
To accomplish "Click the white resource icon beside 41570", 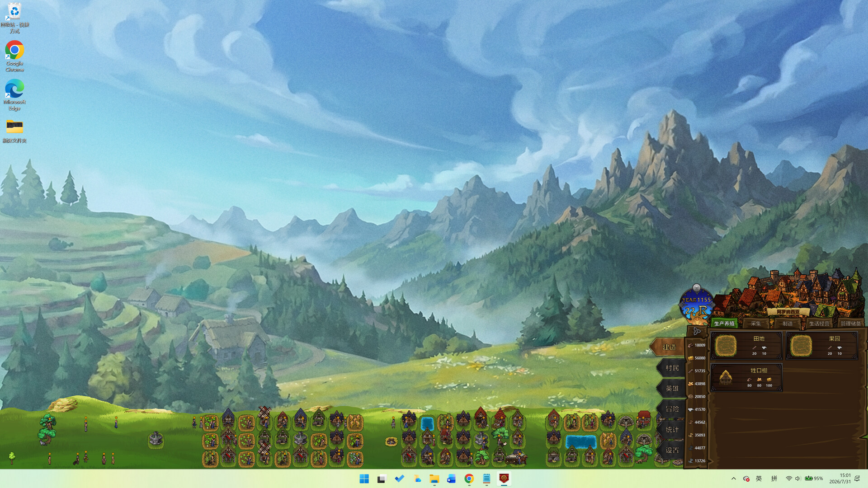I will point(690,409).
